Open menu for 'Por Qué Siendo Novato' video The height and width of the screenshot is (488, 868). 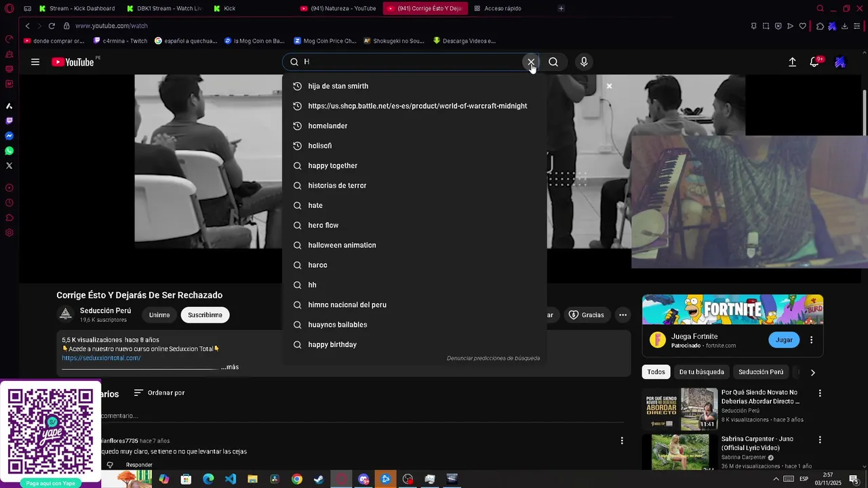[x=820, y=393]
